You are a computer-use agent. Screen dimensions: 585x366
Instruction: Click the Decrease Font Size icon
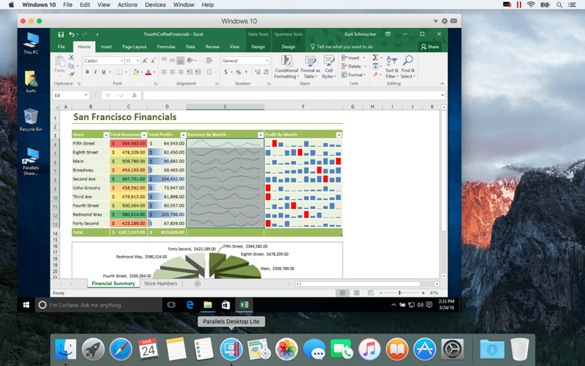coord(153,60)
